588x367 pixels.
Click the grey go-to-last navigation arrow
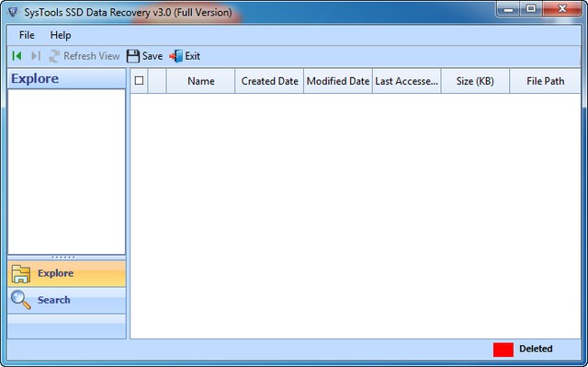pyautogui.click(x=36, y=56)
